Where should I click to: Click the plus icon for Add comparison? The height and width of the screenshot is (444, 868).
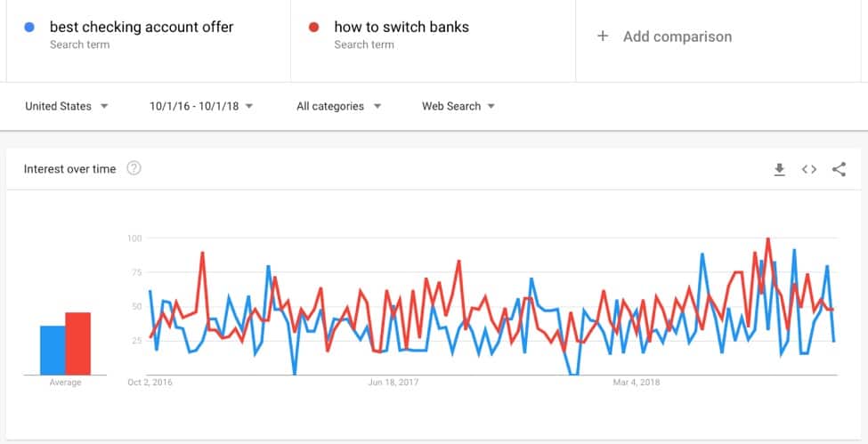[x=603, y=36]
